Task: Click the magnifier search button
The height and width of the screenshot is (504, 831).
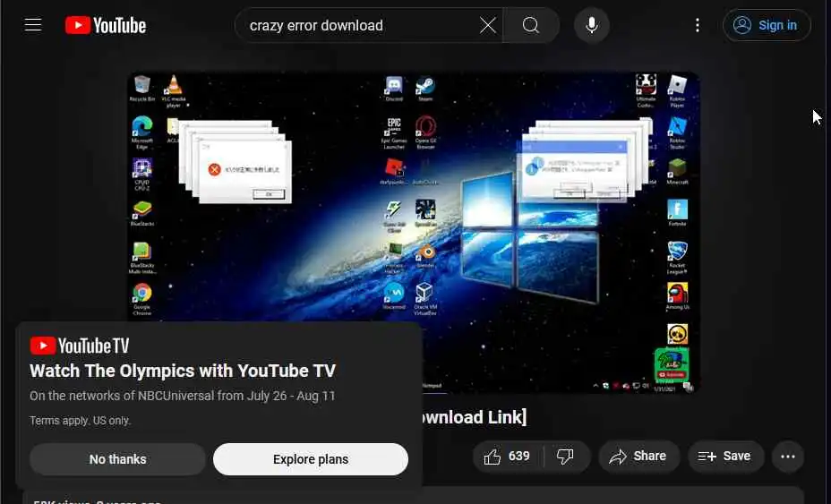Action: point(530,25)
